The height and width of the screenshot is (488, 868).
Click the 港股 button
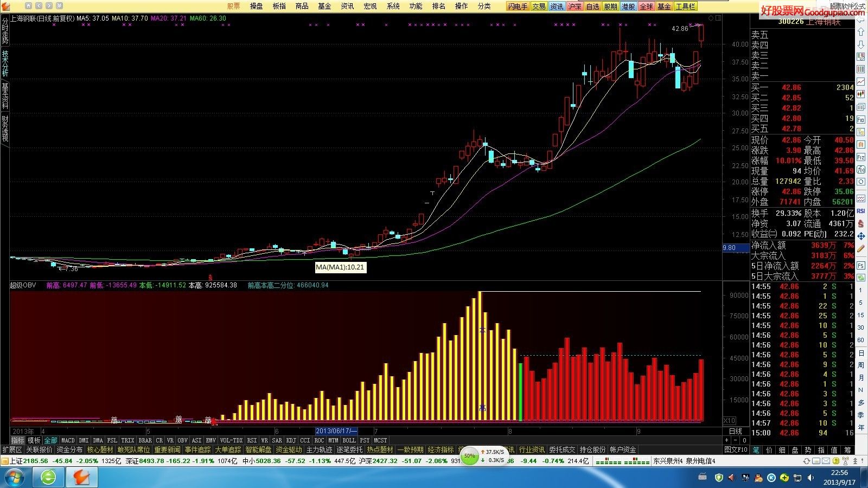coord(628,7)
